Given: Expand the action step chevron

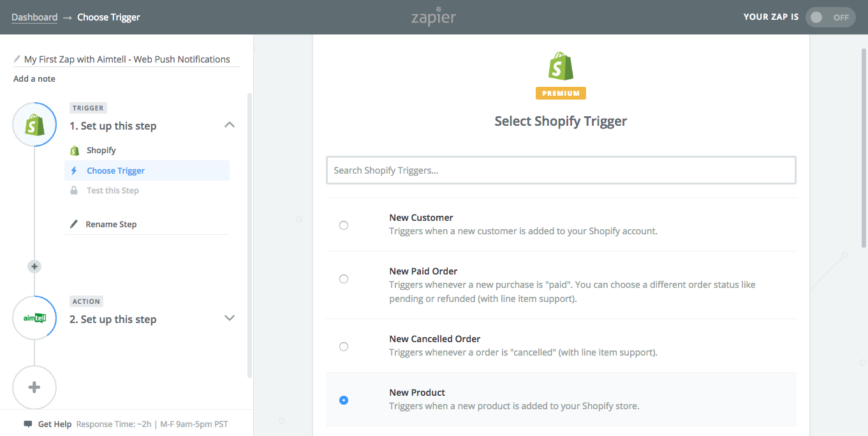Looking at the screenshot, I should pos(230,319).
